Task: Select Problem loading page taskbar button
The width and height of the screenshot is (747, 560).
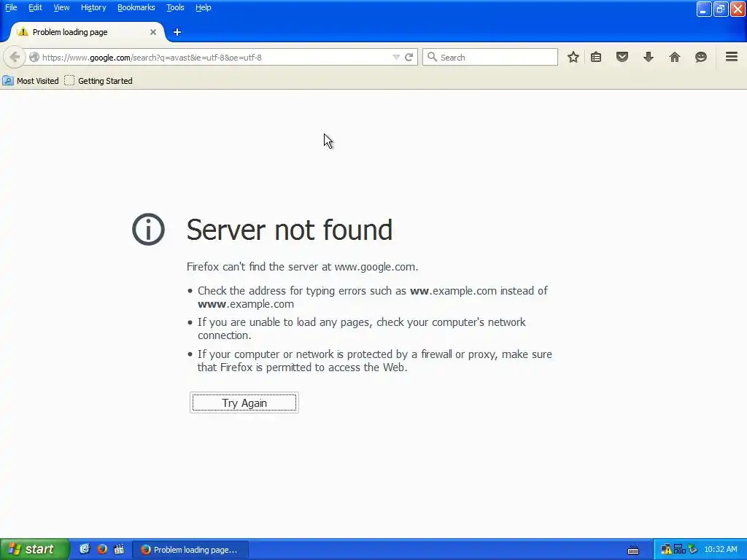Action: [190, 550]
